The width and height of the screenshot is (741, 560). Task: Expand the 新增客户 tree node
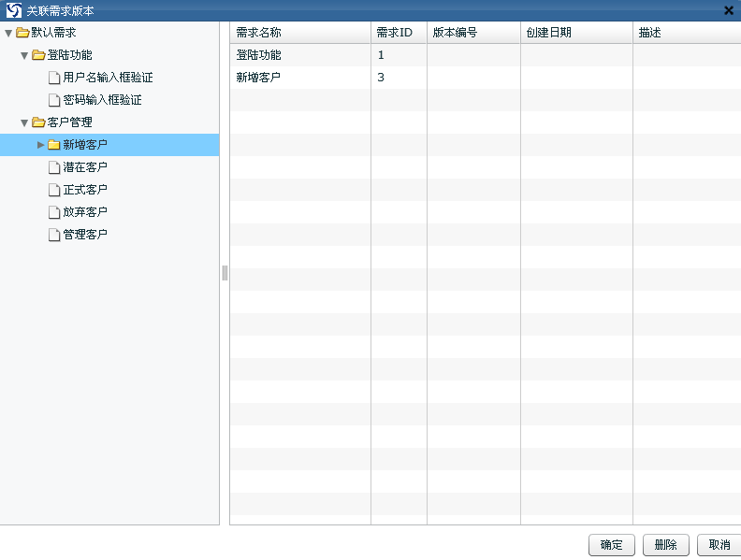[40, 145]
